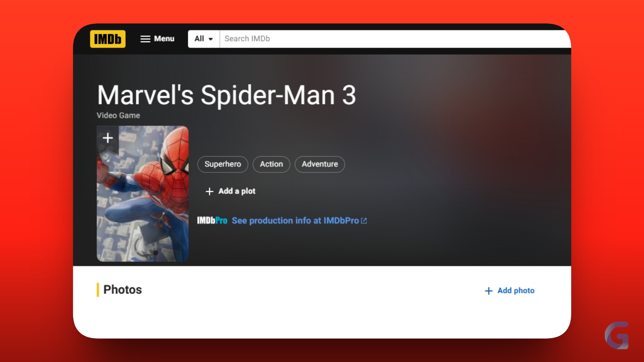Expand the All search category dropdown

pyautogui.click(x=204, y=39)
